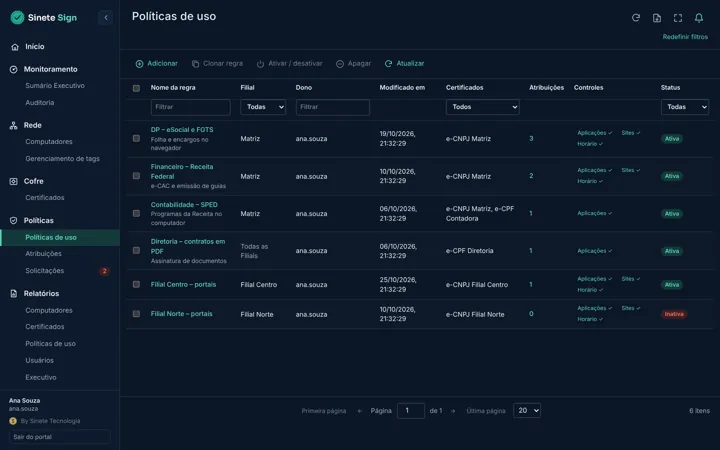Check the Diretoria – contratos em PDF row

click(x=136, y=250)
